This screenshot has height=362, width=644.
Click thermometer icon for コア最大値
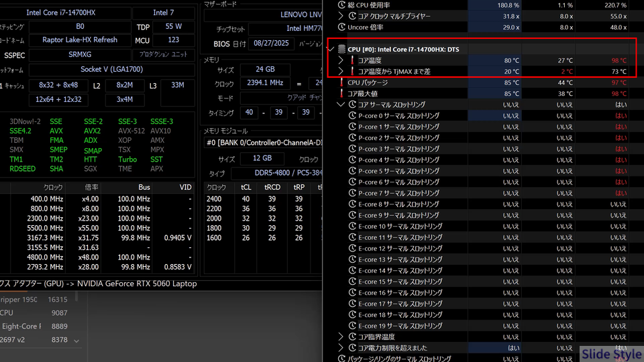pyautogui.click(x=341, y=94)
